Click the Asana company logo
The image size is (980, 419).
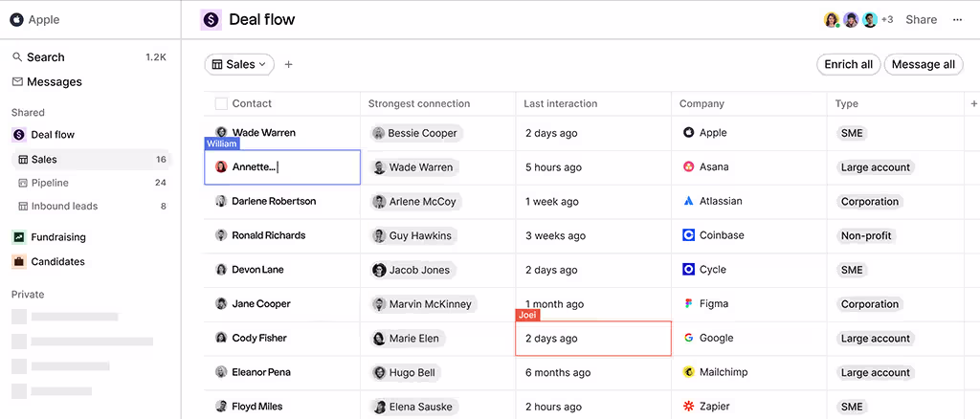(x=688, y=166)
